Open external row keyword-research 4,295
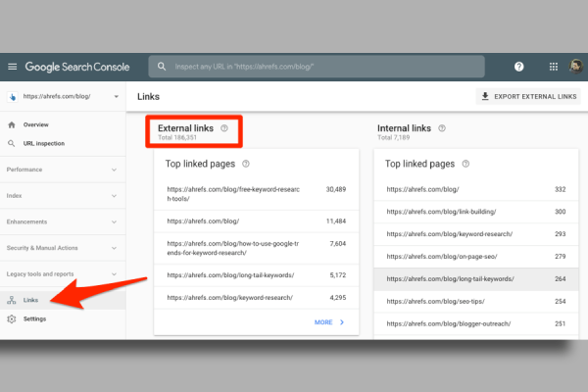588x392 pixels. click(x=257, y=298)
